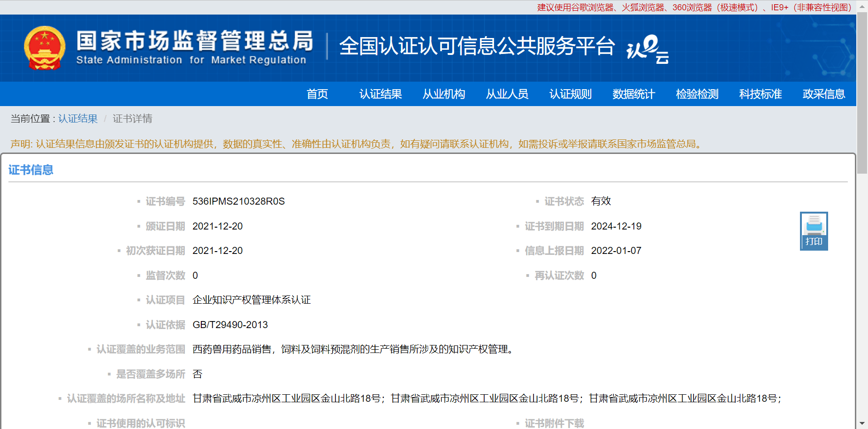The image size is (868, 429).
Task: Open the 首页 menu item
Action: click(317, 94)
